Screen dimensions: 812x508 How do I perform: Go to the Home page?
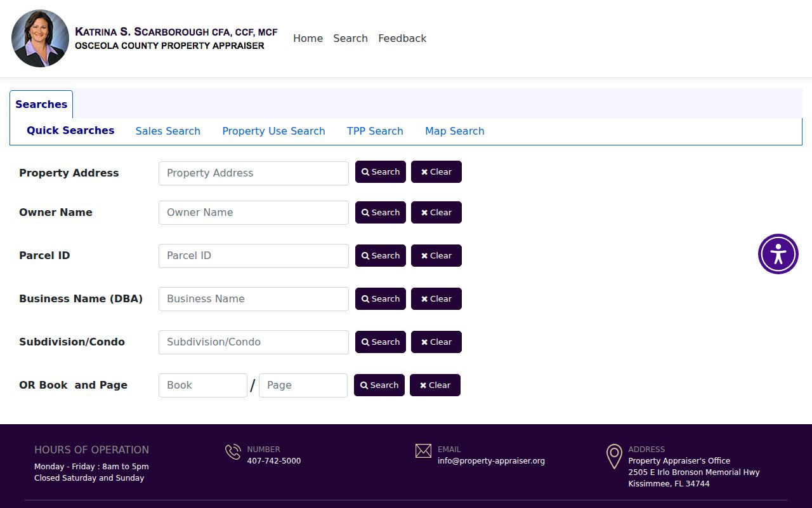point(308,38)
